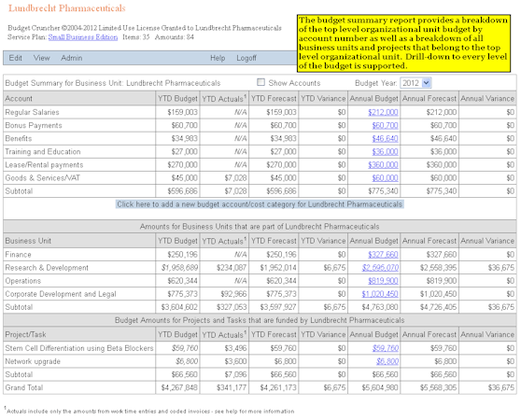Select the Goods & Services/VAT label
Viewport: 521px width, 420px height.
tap(42, 178)
